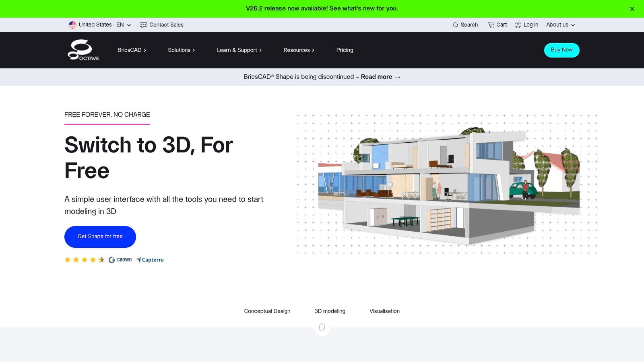Click the Octave logo
This screenshot has width=644, height=362.
click(83, 50)
